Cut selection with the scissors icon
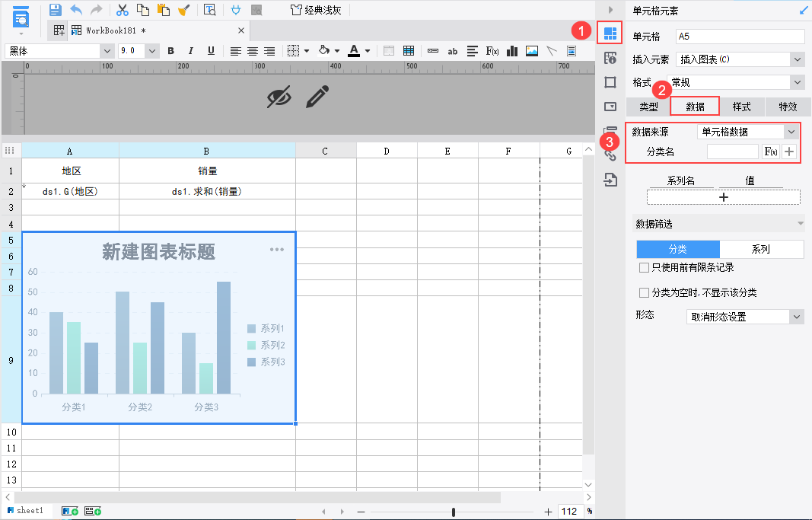Viewport: 812px width, 520px height. (x=123, y=9)
